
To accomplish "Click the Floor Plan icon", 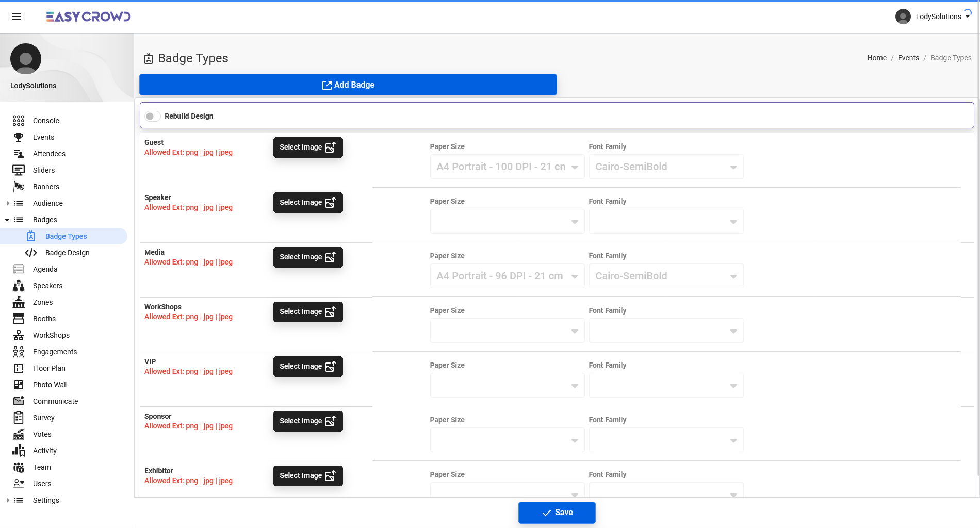I will tap(19, 368).
